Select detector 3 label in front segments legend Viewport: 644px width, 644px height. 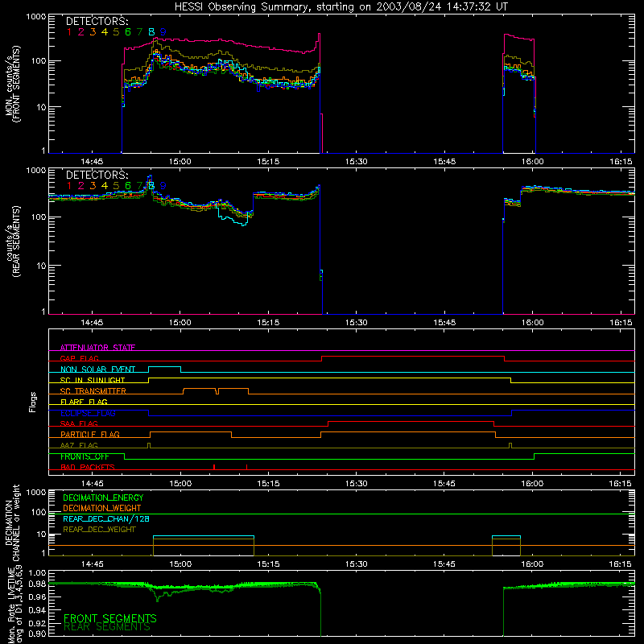[x=93, y=32]
